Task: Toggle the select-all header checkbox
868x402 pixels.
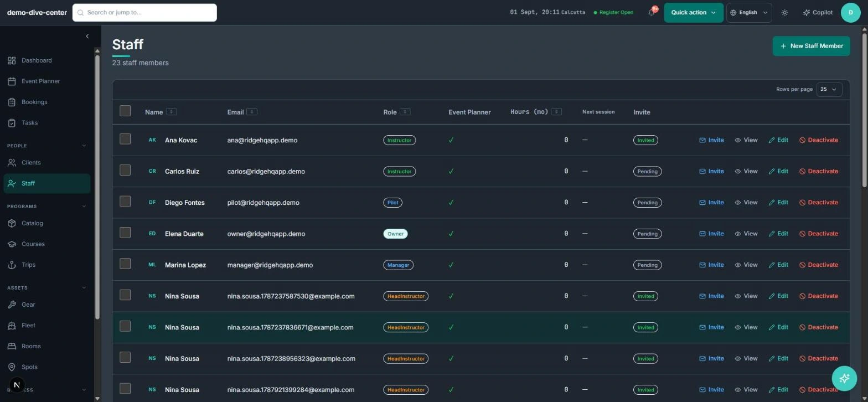Action: click(x=125, y=111)
